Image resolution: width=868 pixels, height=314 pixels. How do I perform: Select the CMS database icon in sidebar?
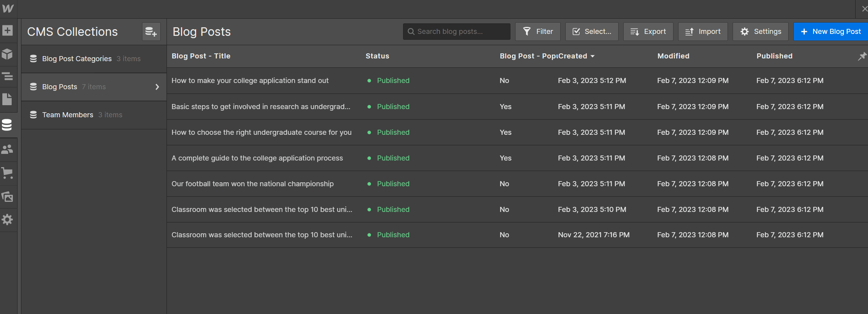pos(7,125)
